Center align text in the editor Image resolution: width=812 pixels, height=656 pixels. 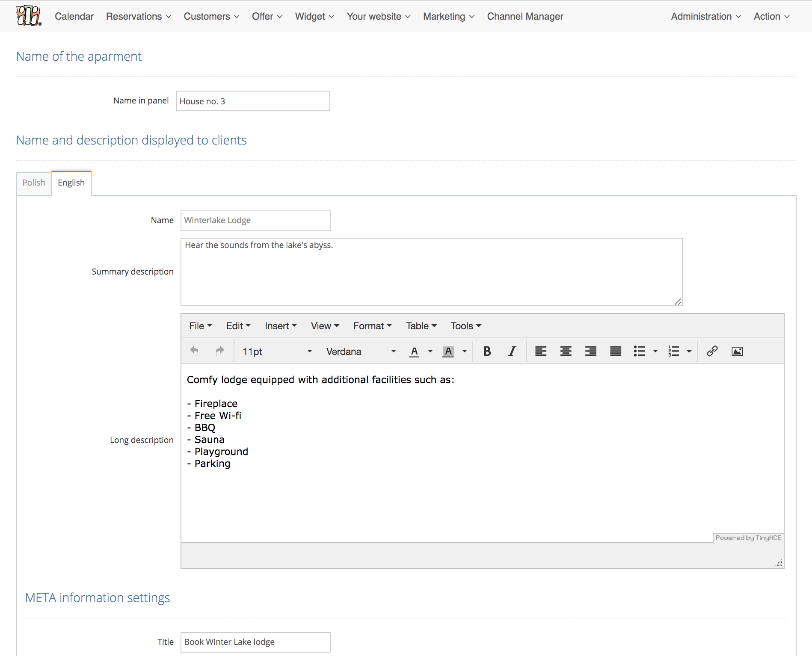[x=566, y=351]
